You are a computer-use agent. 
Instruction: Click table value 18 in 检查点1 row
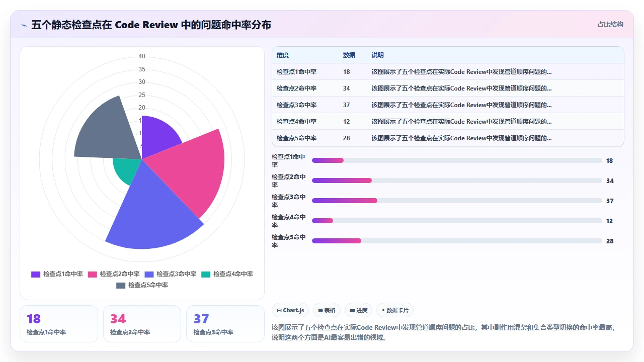point(347,72)
